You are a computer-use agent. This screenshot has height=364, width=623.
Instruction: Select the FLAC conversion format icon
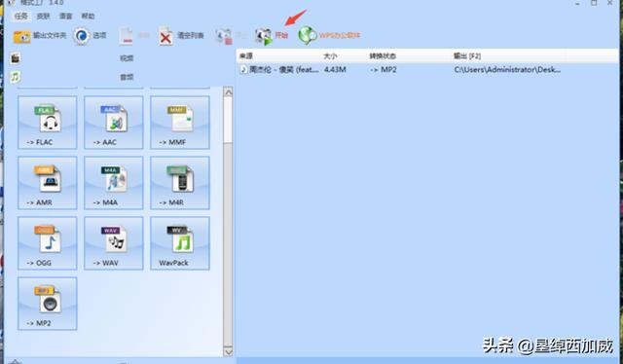pyautogui.click(x=48, y=123)
